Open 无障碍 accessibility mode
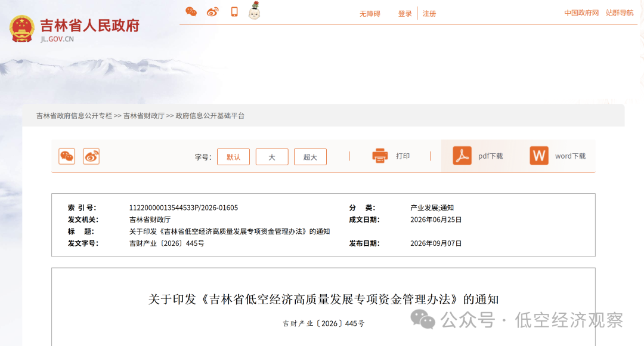 (370, 14)
